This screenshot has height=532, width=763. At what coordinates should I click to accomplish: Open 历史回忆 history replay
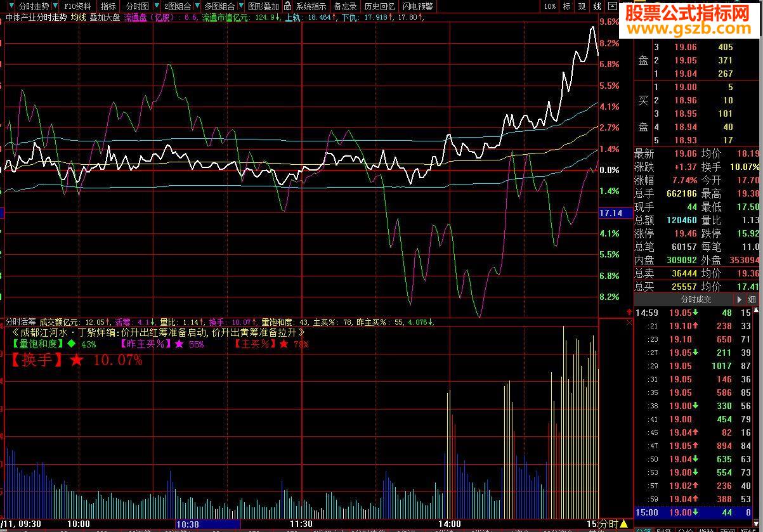click(x=380, y=6)
